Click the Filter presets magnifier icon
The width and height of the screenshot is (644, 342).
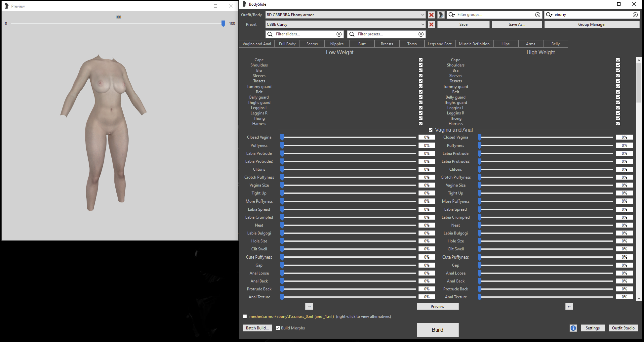[x=352, y=34]
